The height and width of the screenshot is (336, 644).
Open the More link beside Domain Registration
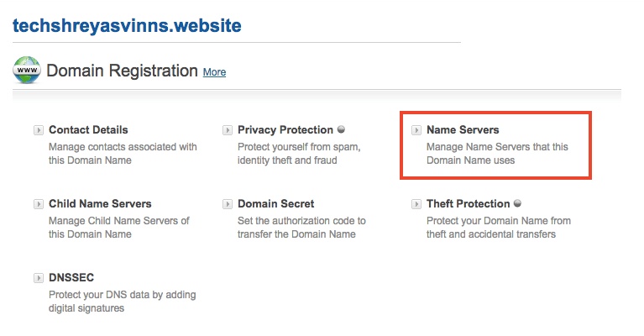[214, 72]
